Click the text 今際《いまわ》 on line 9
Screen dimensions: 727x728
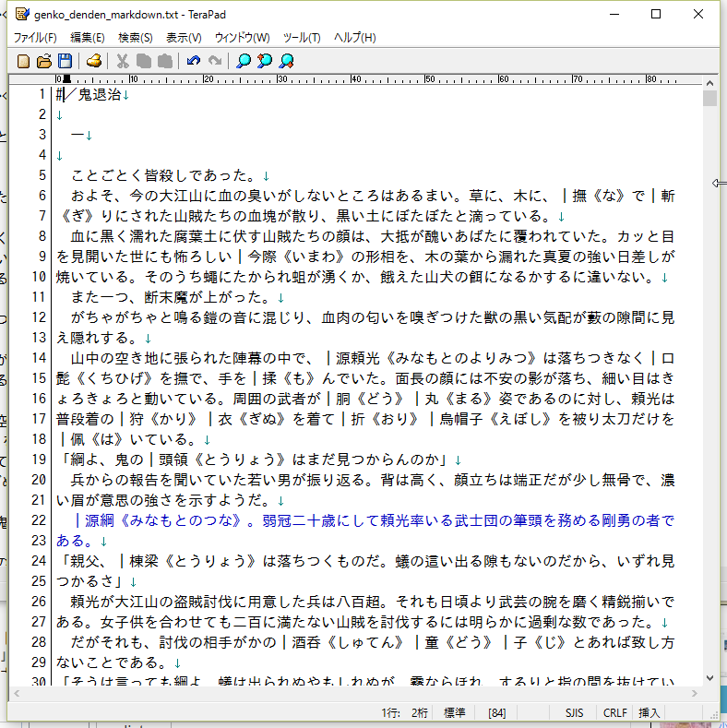(x=297, y=257)
